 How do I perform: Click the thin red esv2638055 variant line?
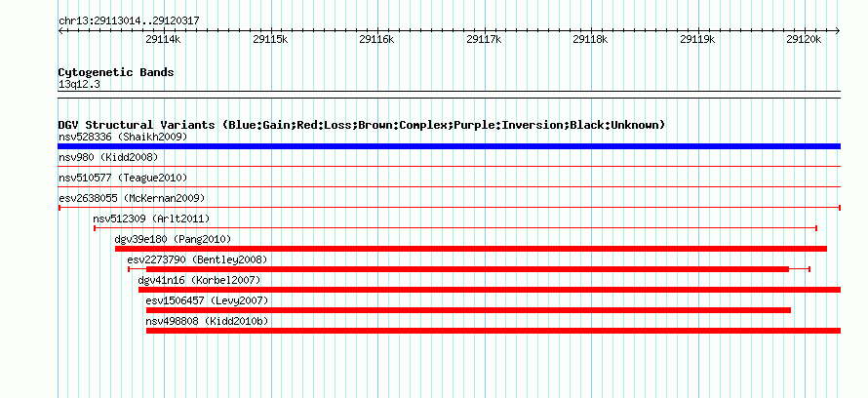click(x=450, y=208)
